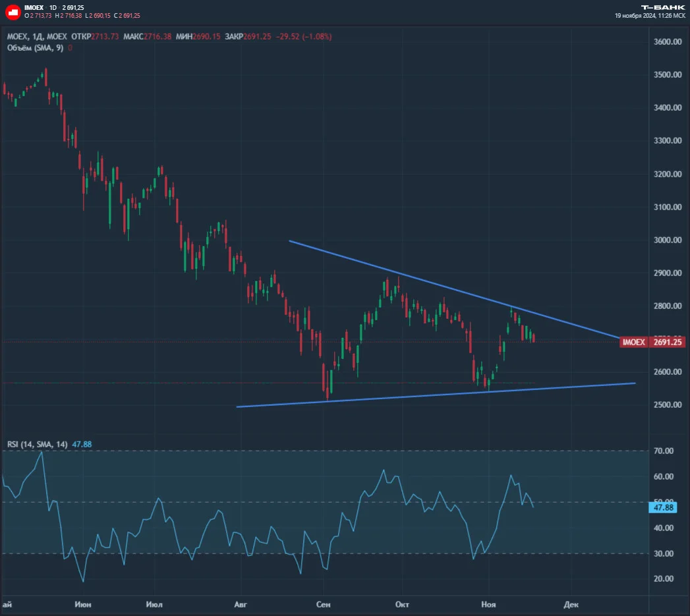Image resolution: width=690 pixels, height=616 pixels.
Task: Click the 2800.00 price axis label
Action: coord(668,306)
